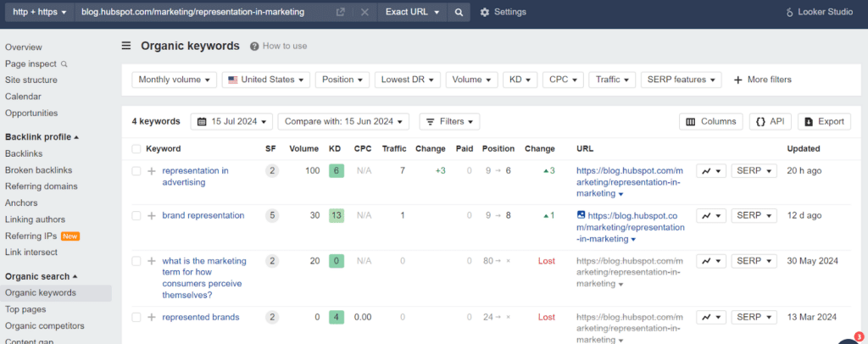The image size is (868, 344).
Task: Open SERP features filter dropdown
Action: 682,80
